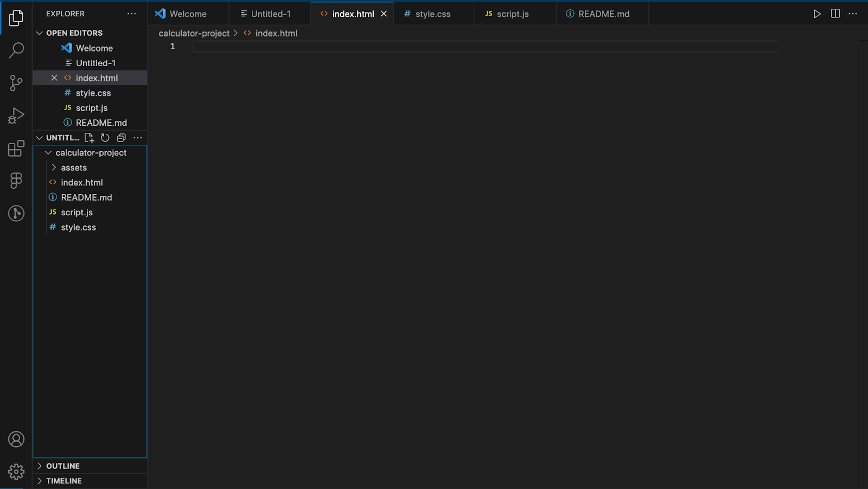Switch to the Welcome tab
Viewport: 868px width, 489px height.
(188, 14)
